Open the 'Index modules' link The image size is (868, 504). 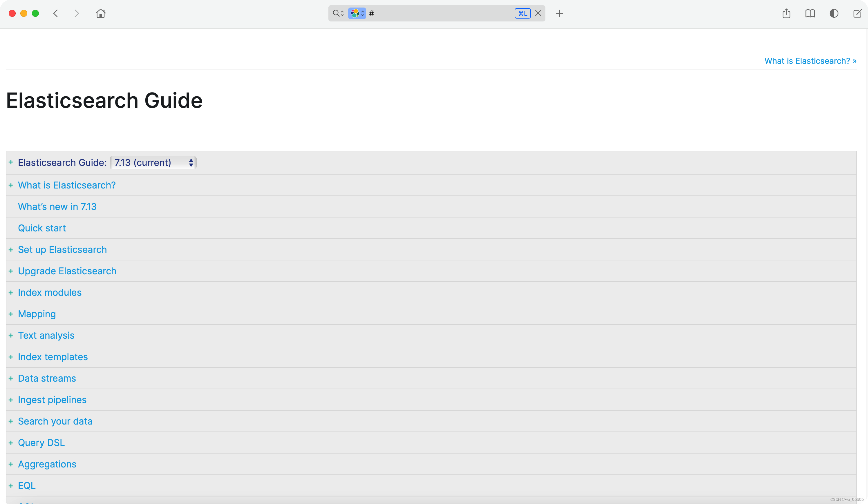coord(50,293)
